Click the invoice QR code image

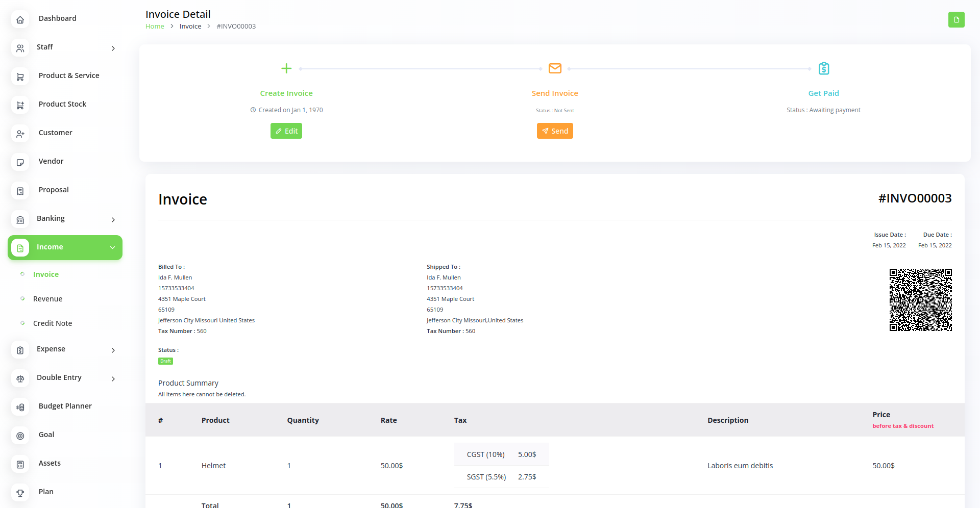tap(920, 300)
